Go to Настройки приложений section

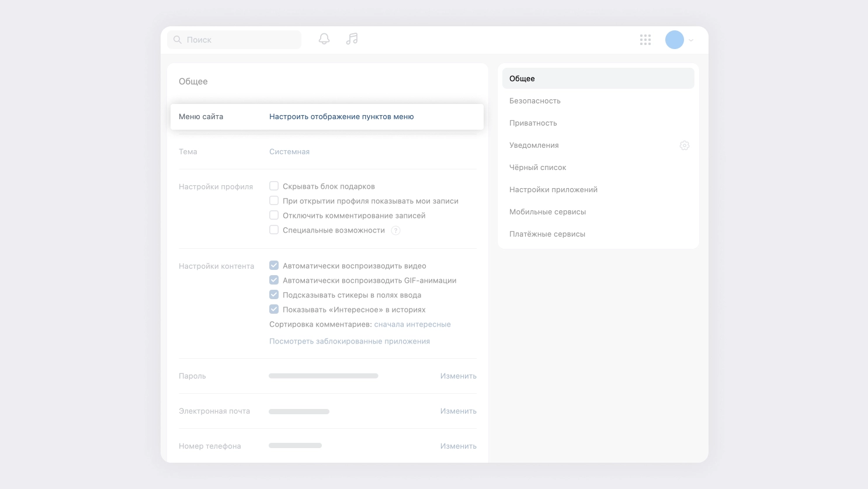[598, 189]
